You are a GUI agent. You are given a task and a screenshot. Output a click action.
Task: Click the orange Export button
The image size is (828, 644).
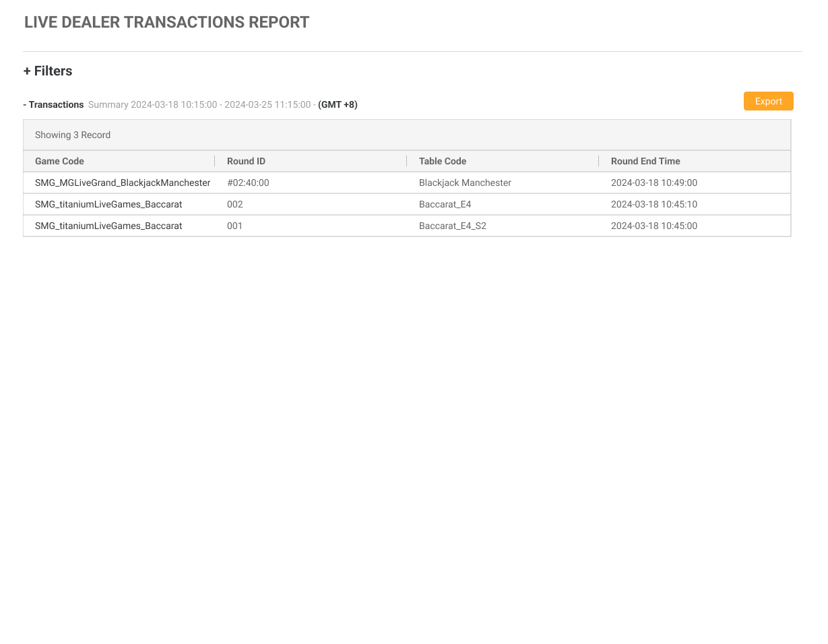coord(768,101)
